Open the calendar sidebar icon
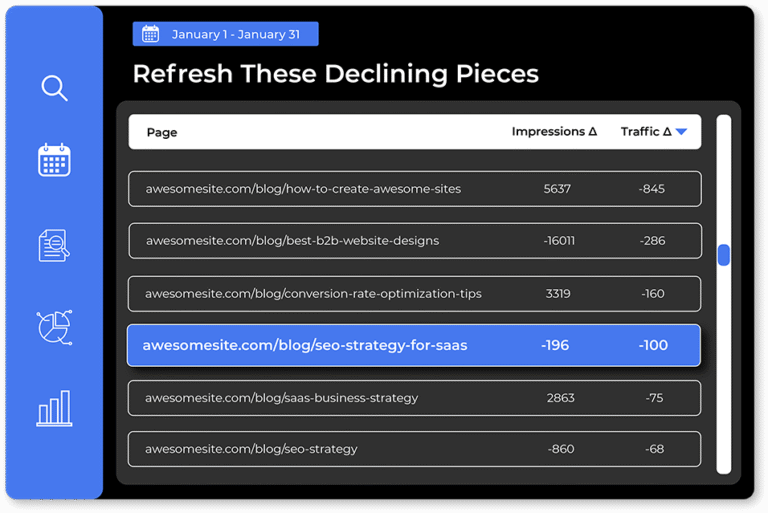Screen dimensions: 768x513 point(54,160)
